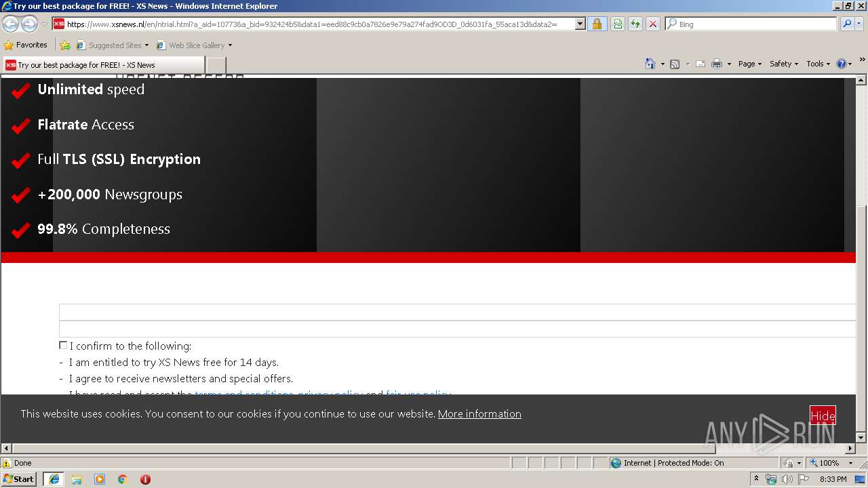The width and height of the screenshot is (868, 488).
Task: Click the XS site icon in address bar
Action: [59, 24]
